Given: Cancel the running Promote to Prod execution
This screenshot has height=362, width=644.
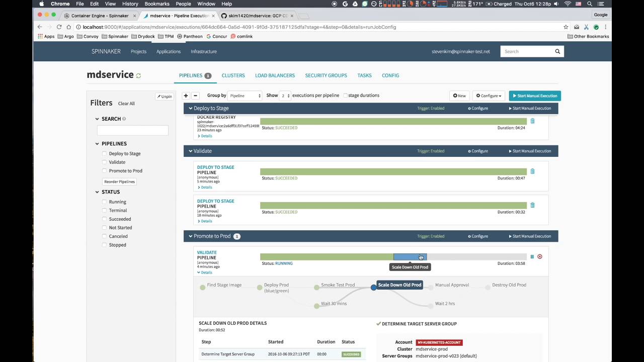Looking at the screenshot, I should (x=540, y=256).
